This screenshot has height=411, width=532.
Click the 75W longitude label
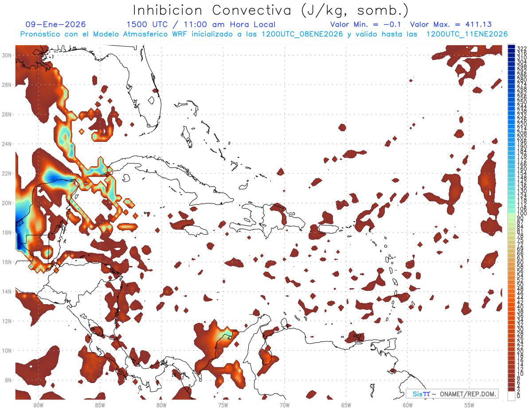[223, 406]
